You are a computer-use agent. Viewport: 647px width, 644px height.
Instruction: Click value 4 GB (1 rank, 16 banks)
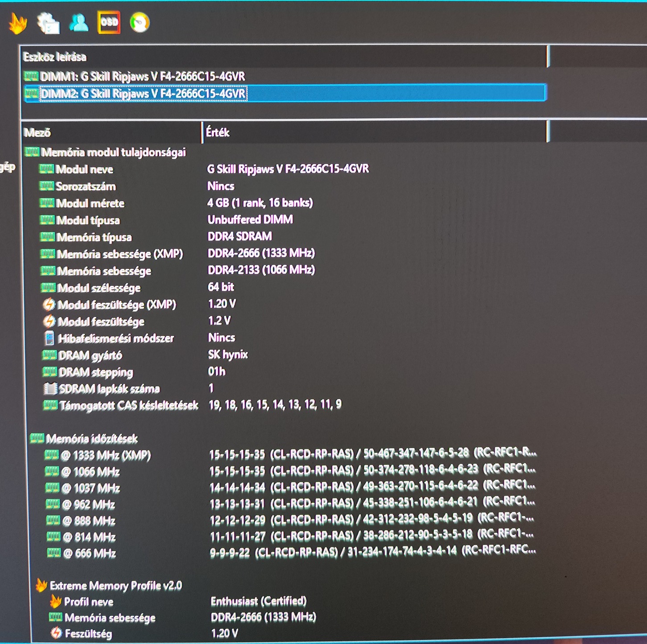click(260, 203)
